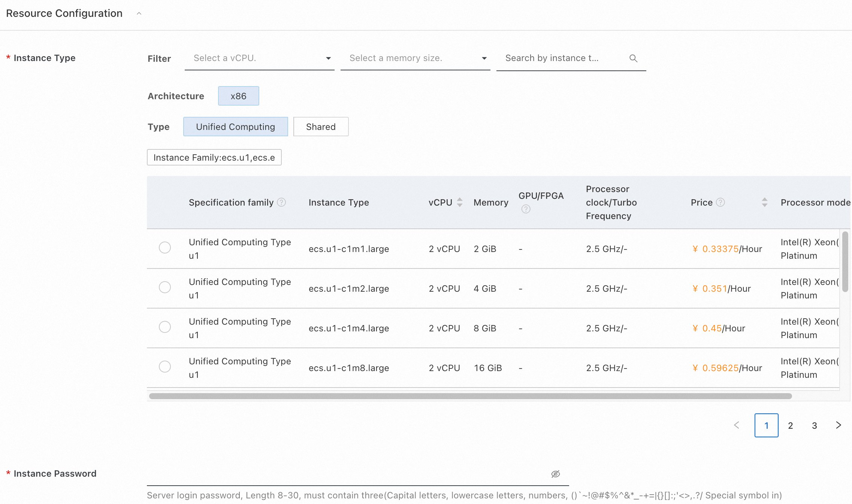
Task: Click the horizontal table scrollbar
Action: click(x=470, y=396)
